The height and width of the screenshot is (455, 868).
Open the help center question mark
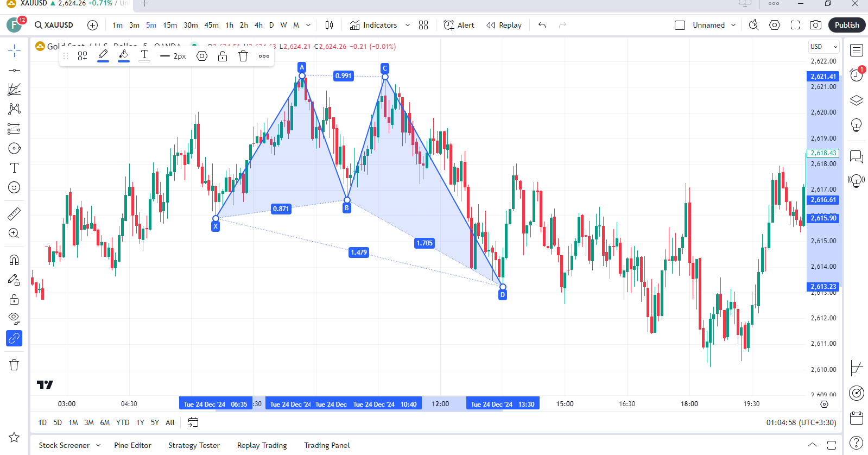tap(857, 443)
